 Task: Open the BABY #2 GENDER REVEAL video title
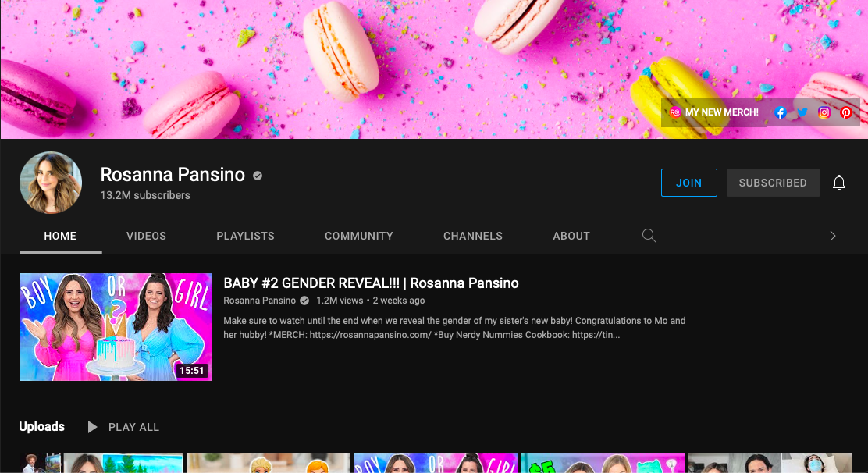[x=371, y=283]
